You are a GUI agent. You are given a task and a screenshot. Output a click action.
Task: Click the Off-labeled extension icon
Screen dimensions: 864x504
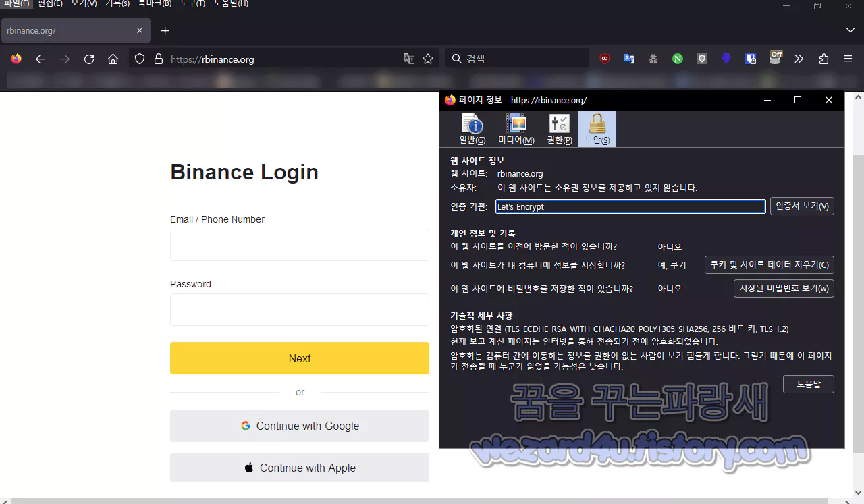pos(775,57)
